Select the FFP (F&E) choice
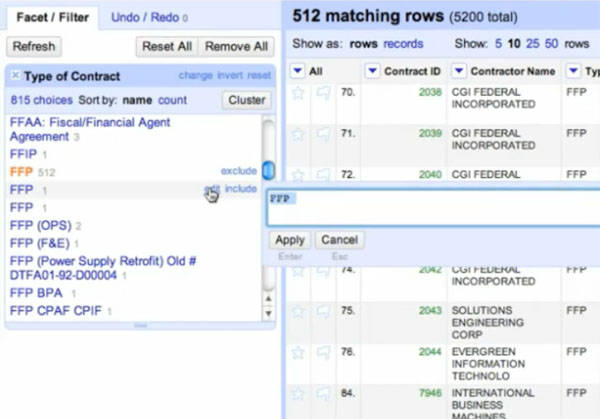The height and width of the screenshot is (419, 600). 39,243
